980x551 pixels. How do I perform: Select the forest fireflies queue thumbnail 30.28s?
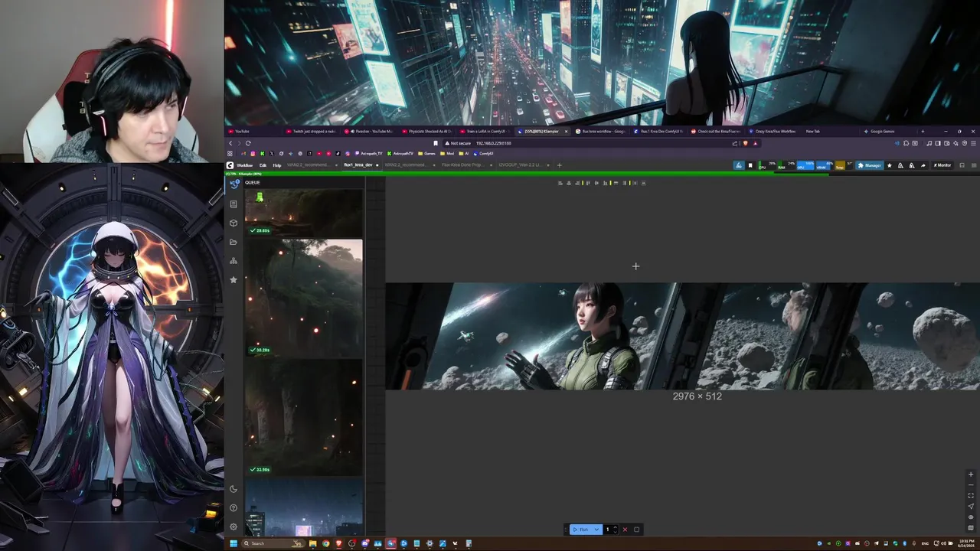tap(304, 298)
